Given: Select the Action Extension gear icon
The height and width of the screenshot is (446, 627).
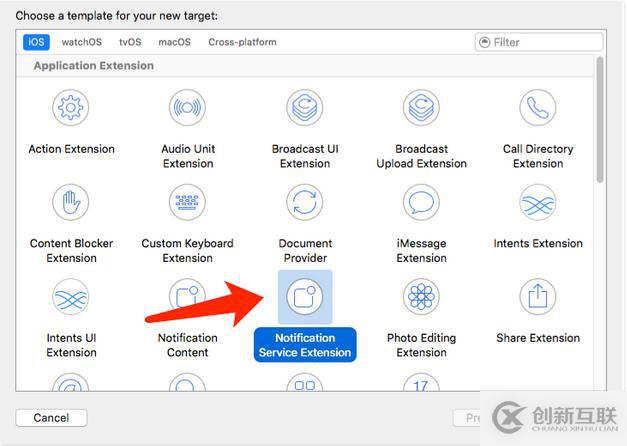Looking at the screenshot, I should [x=70, y=108].
